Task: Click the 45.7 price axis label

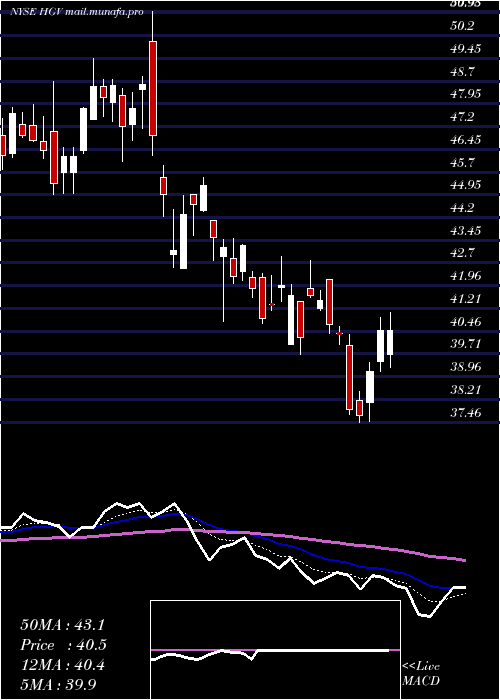Action: click(x=462, y=162)
